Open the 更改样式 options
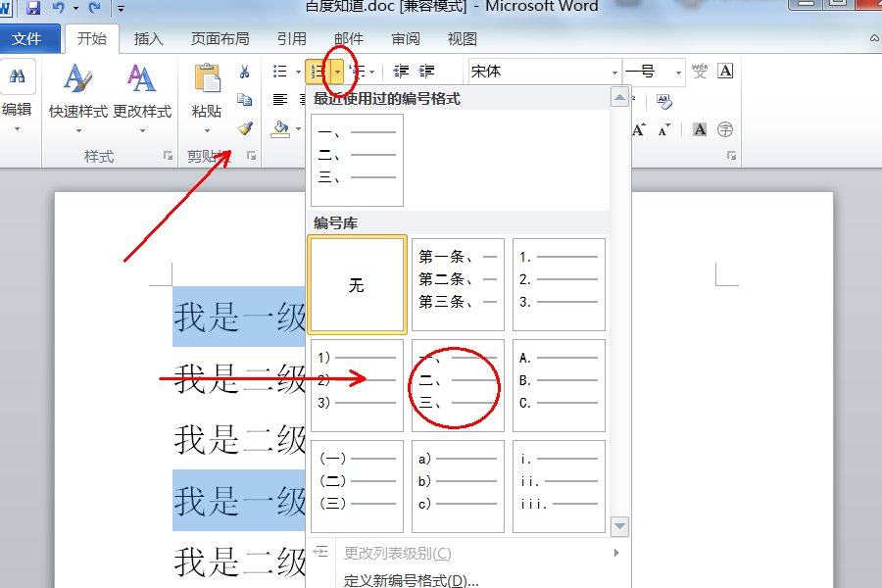The image size is (882, 588). 142,98
